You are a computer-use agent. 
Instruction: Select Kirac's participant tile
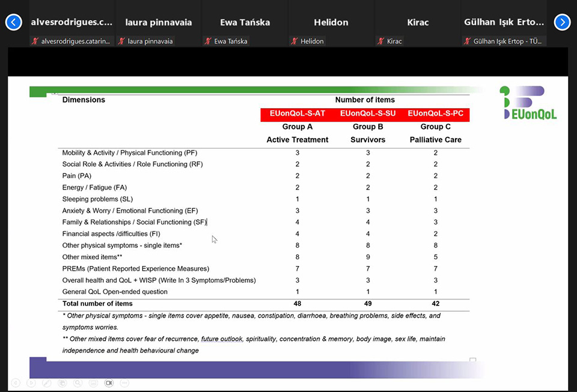(418, 22)
